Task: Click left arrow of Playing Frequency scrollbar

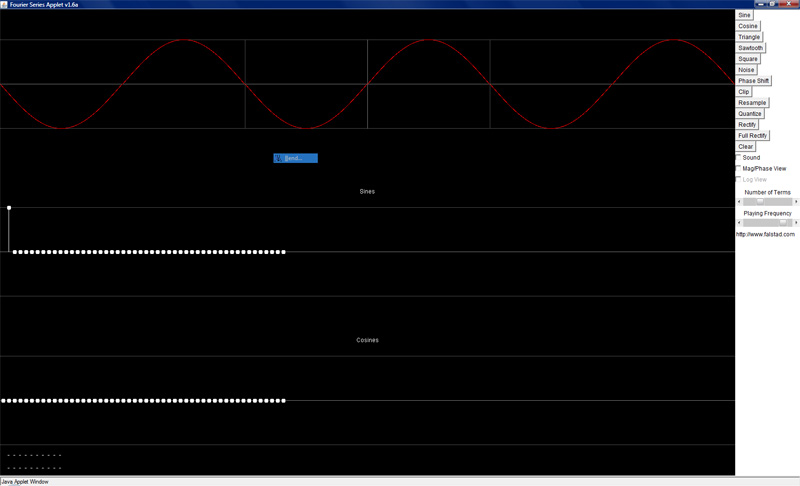Action: tap(739, 223)
